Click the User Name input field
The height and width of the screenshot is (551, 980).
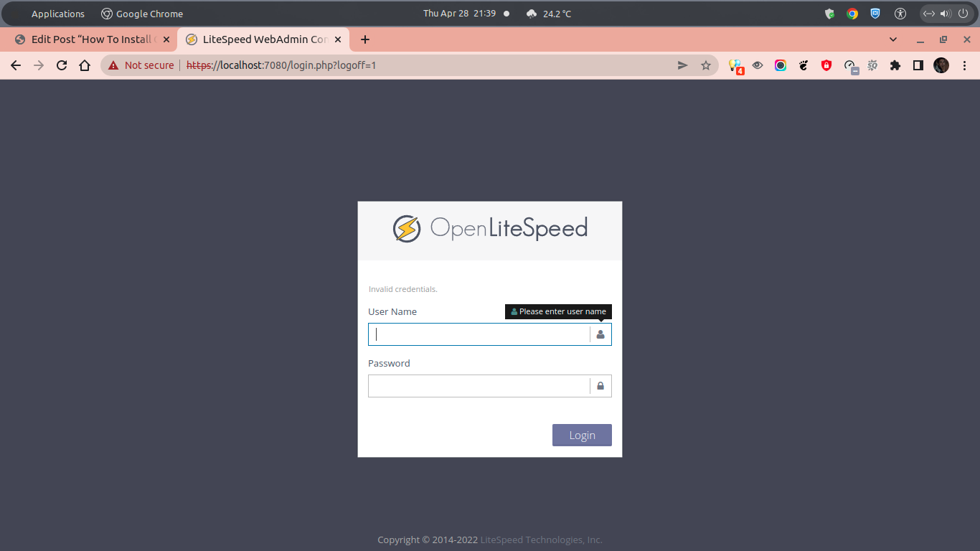490,334
